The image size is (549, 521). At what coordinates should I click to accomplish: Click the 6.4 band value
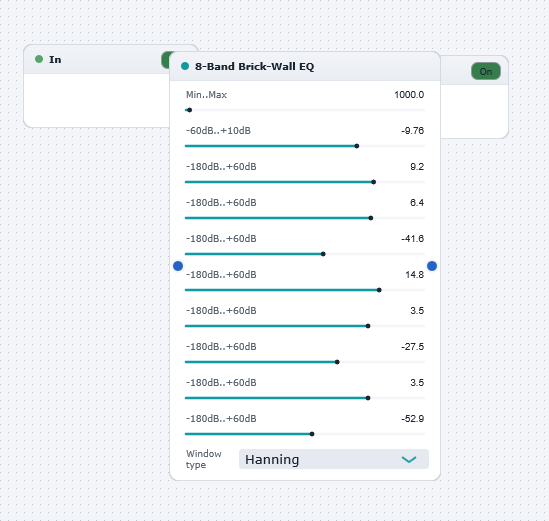pos(417,203)
